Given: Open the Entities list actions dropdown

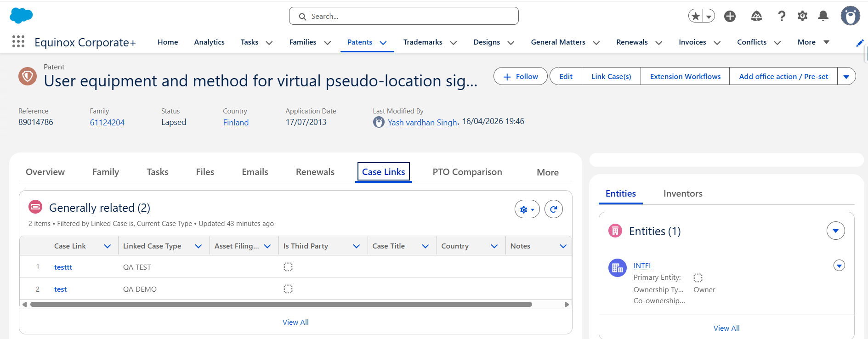Looking at the screenshot, I should [836, 231].
